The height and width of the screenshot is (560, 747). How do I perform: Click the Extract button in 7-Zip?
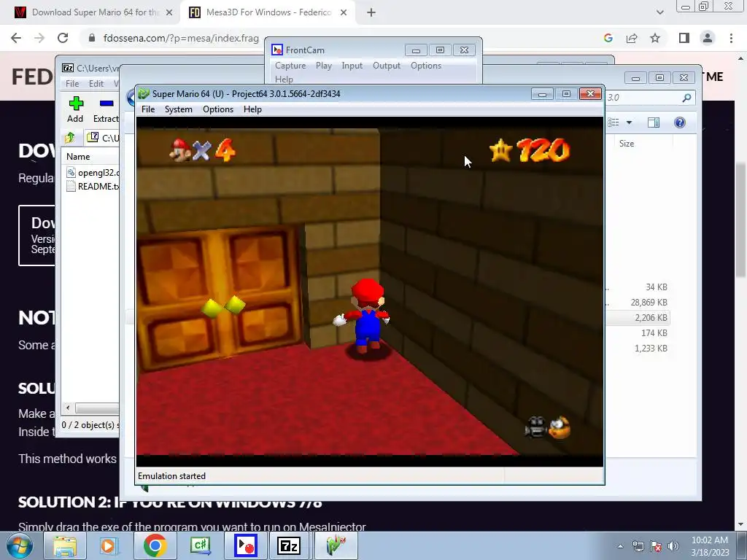click(106, 110)
